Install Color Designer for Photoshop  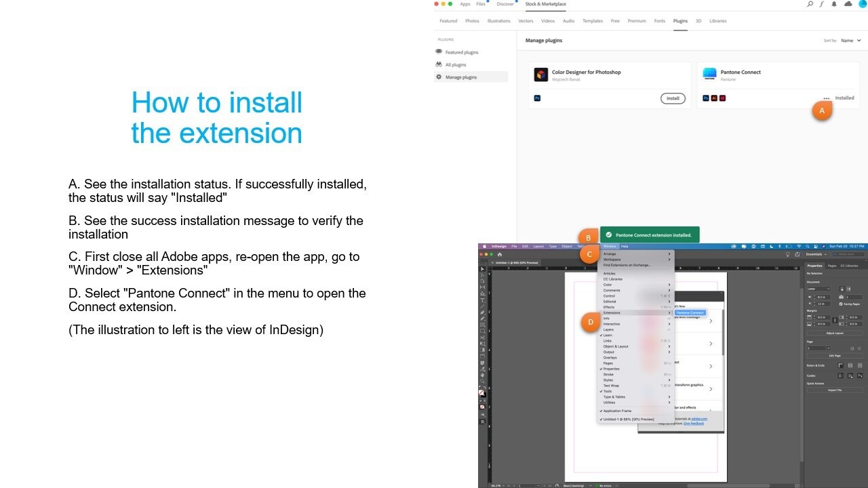(x=673, y=98)
